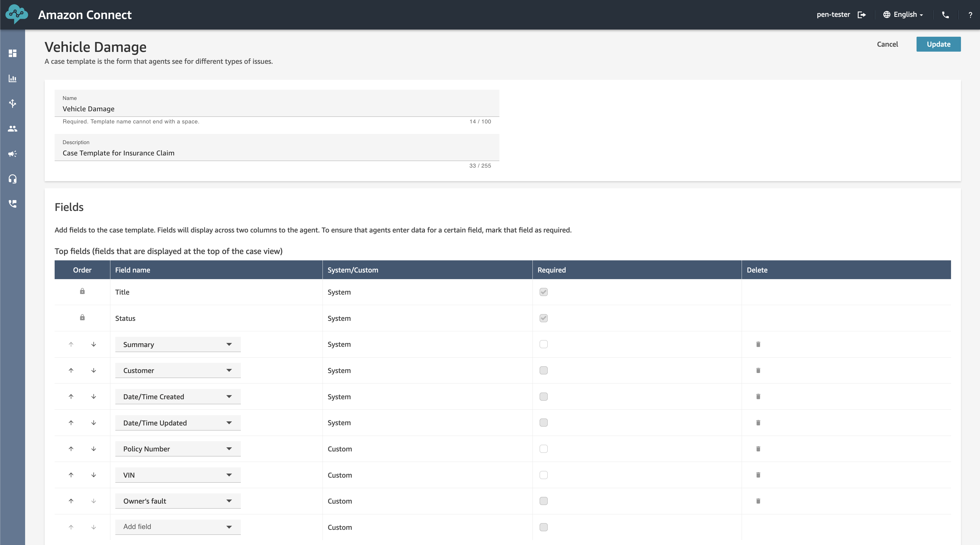This screenshot has width=980, height=545.
Task: Expand the Summary field dropdown
Action: point(228,344)
